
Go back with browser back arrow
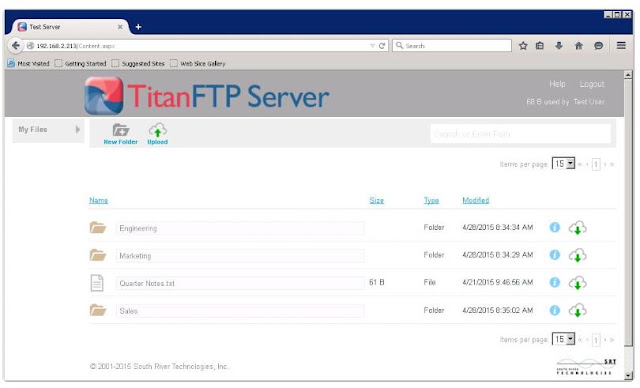(16, 45)
